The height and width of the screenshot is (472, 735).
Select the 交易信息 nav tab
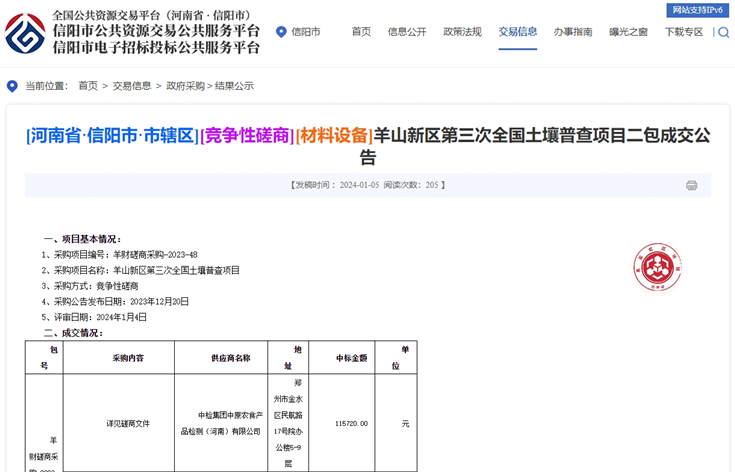518,32
